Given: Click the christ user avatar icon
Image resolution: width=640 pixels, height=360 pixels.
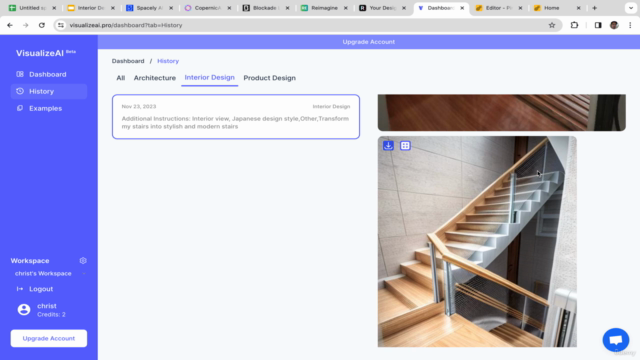Looking at the screenshot, I should click(x=24, y=309).
